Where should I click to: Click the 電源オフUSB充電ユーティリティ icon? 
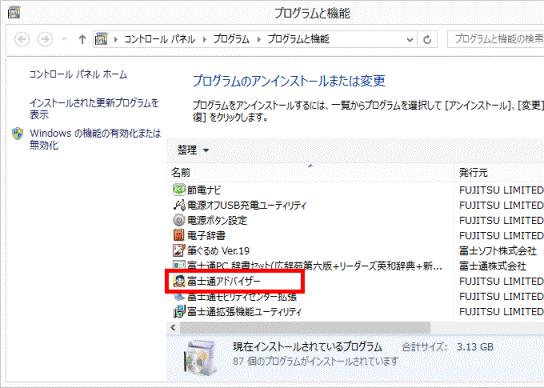pos(179,205)
